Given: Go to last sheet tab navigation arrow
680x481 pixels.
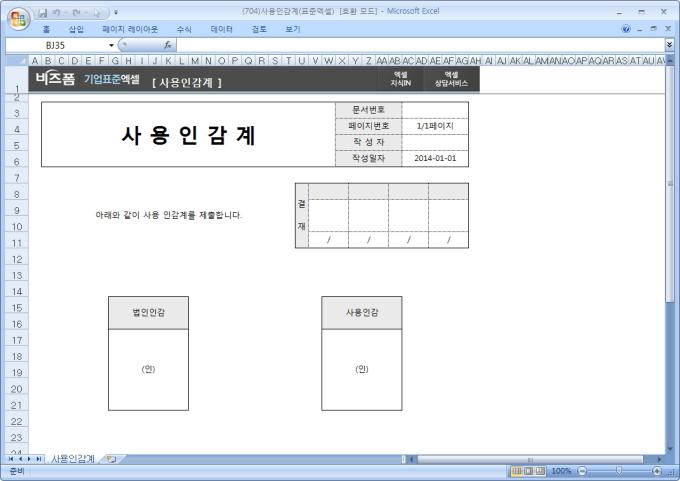Looking at the screenshot, I should pos(39,459).
